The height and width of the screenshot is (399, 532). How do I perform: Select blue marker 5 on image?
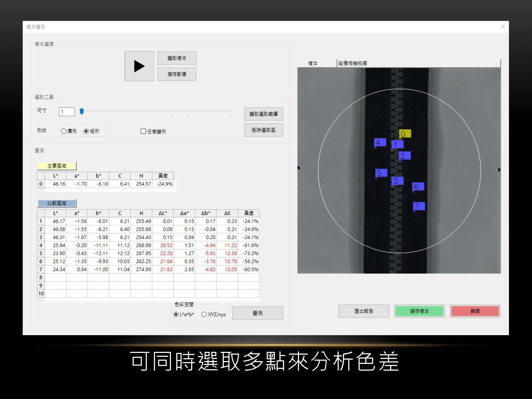[381, 173]
